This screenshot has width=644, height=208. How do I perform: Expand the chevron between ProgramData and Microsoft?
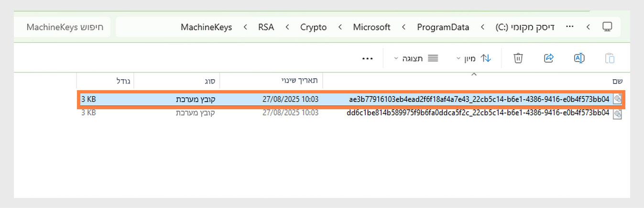pos(404,27)
